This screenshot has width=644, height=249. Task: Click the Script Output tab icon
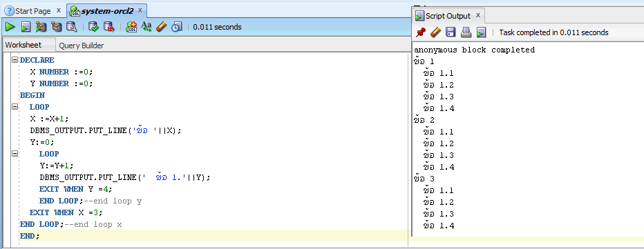[419, 16]
